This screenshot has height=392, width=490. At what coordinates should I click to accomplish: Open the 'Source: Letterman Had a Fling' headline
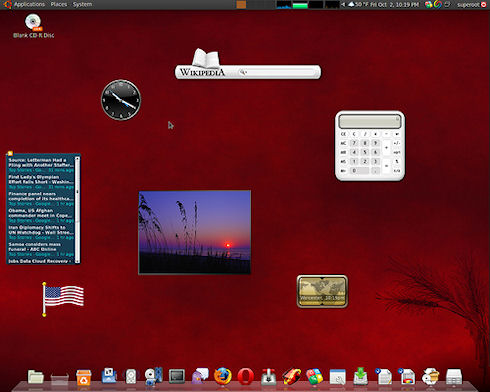(x=41, y=162)
